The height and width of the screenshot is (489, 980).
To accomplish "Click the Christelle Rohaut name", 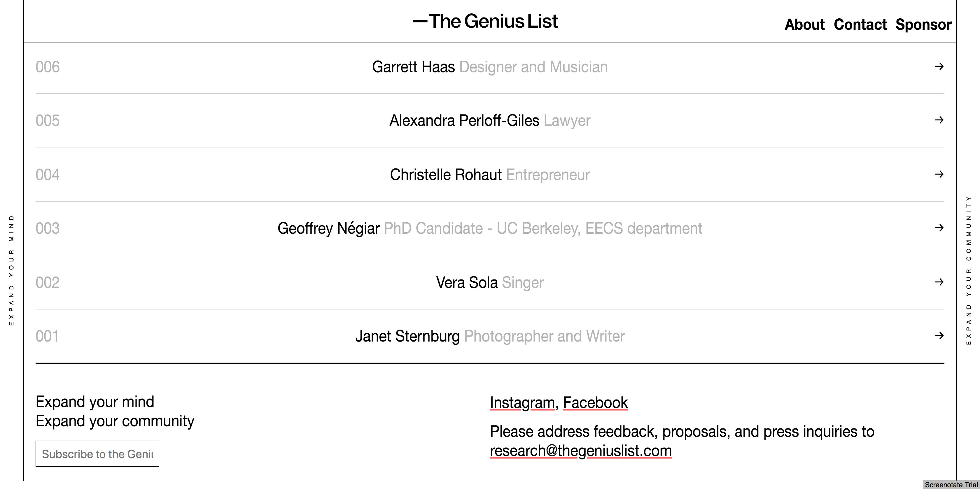I will pyautogui.click(x=445, y=175).
